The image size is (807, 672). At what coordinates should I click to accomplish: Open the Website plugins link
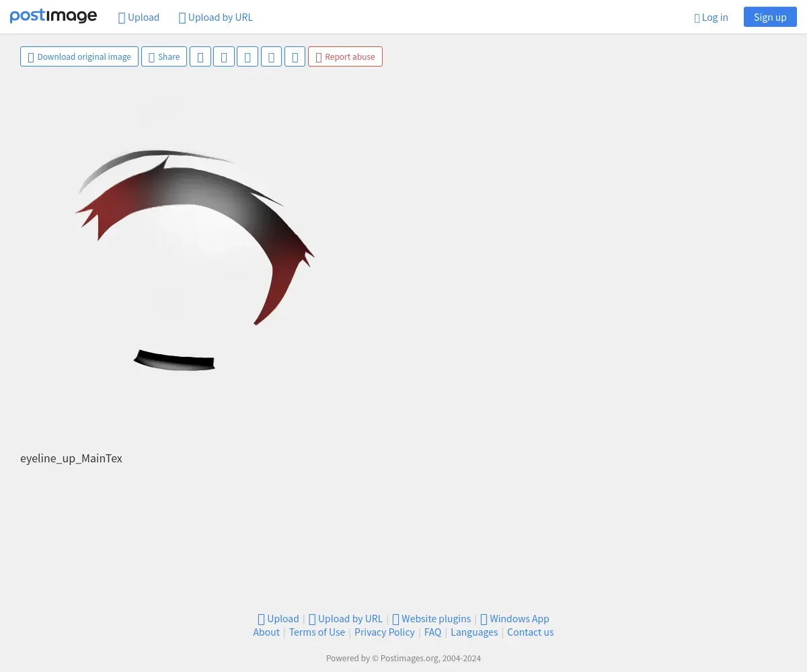(x=431, y=618)
